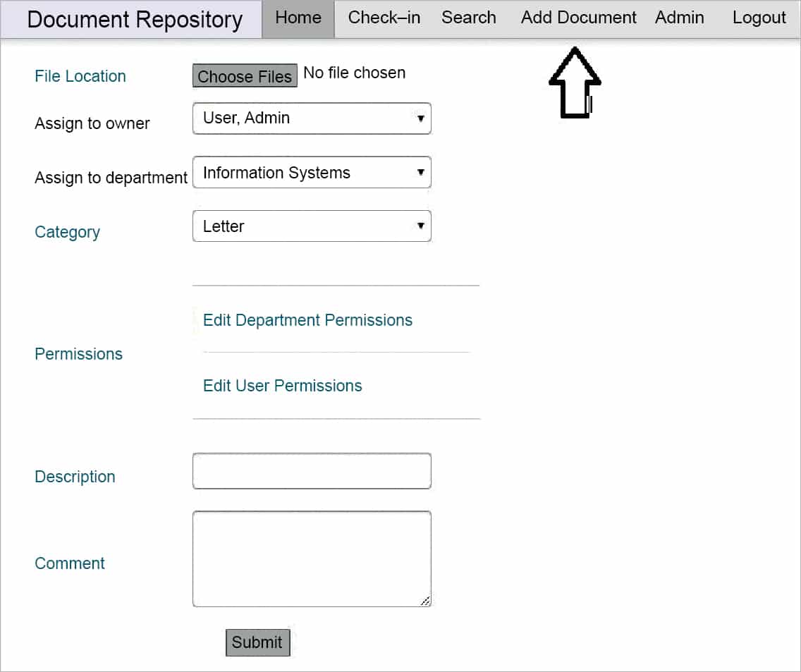Open the Edit User Permissions link
Screen dimensions: 801x672
[282, 386]
